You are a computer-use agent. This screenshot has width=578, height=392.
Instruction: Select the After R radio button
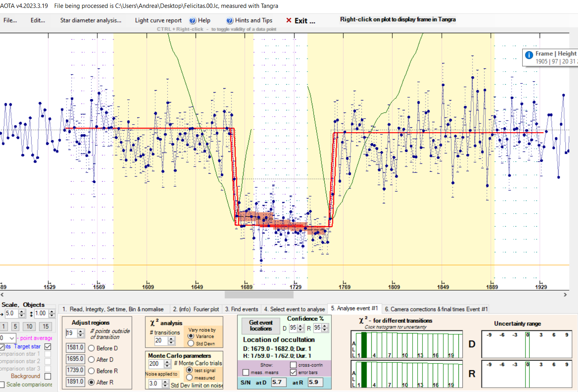[91, 383]
